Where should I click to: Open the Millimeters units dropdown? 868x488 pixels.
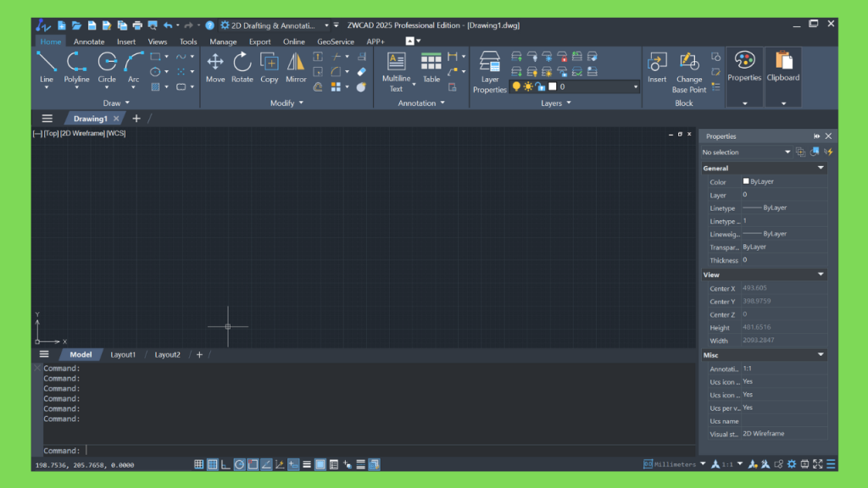pos(703,464)
